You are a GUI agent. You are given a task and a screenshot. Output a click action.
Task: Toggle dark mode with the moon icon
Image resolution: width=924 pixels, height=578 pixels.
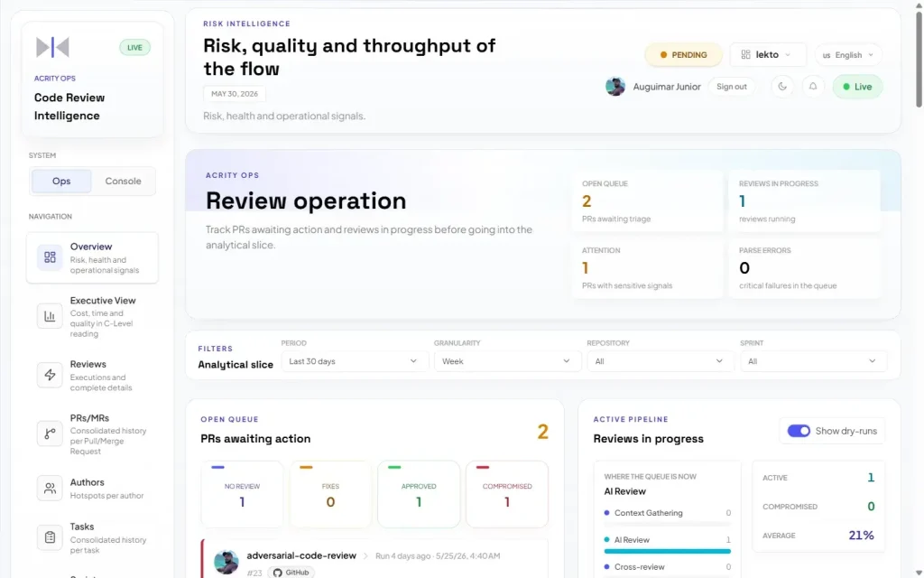click(782, 87)
